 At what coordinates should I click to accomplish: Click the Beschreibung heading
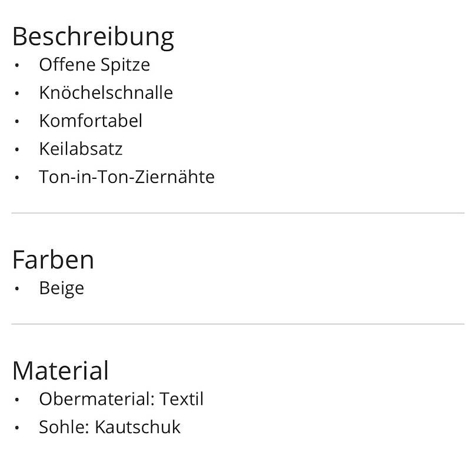click(x=93, y=37)
